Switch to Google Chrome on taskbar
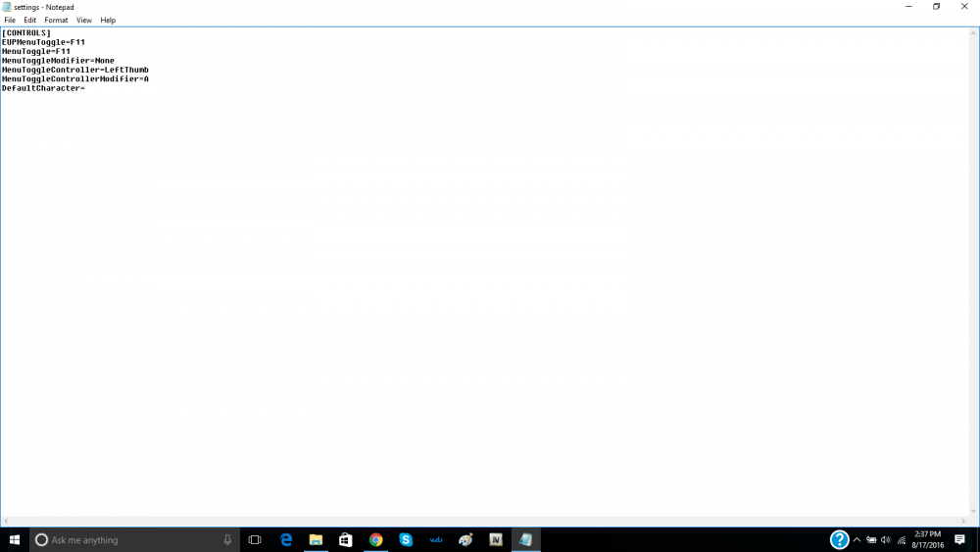The height and width of the screenshot is (552, 980). point(375,539)
